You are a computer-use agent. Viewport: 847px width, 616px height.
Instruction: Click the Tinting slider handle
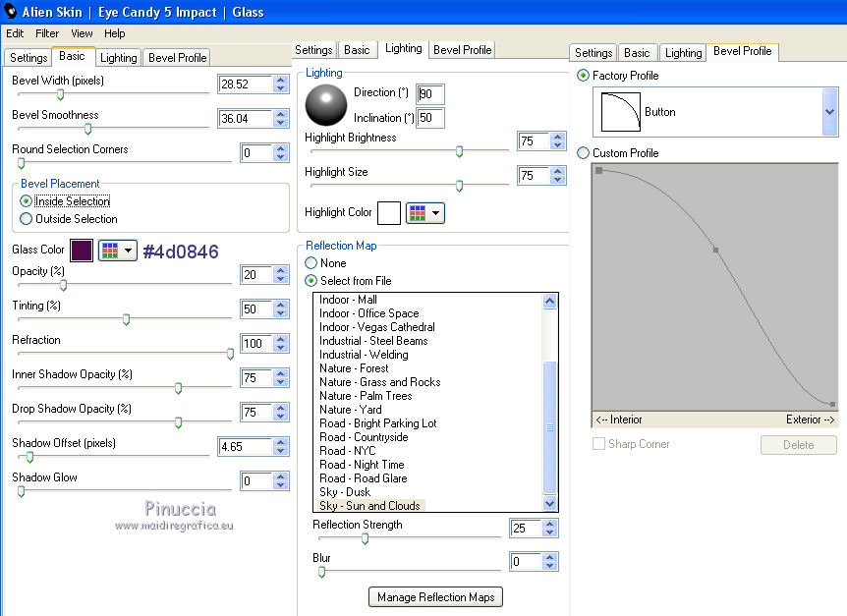tap(126, 319)
